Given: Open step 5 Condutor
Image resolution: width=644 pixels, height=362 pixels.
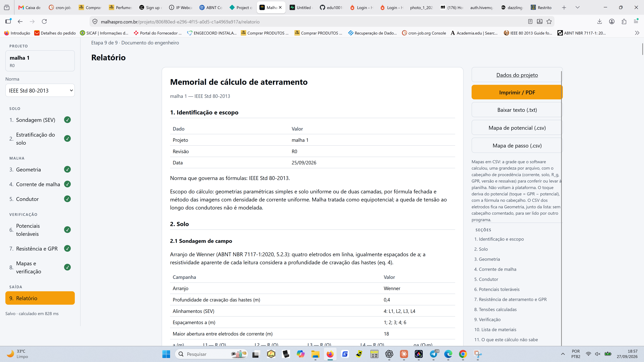Looking at the screenshot, I should point(40,199).
